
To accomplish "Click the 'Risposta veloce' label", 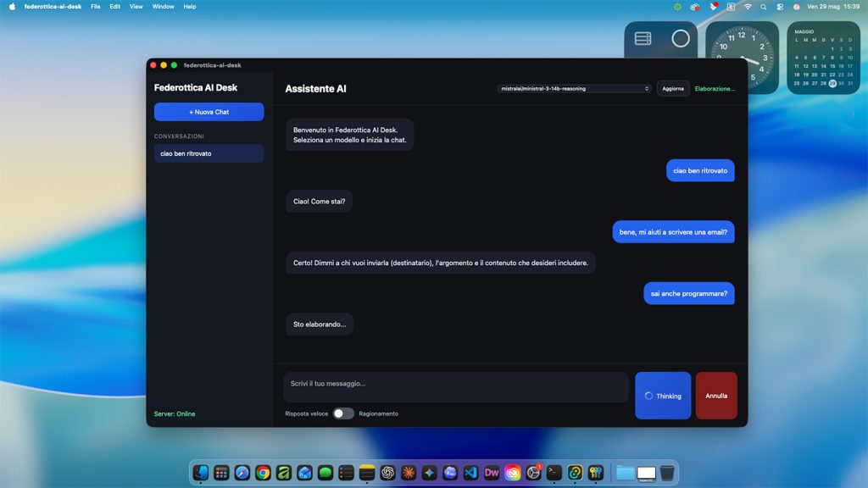I will click(x=307, y=413).
